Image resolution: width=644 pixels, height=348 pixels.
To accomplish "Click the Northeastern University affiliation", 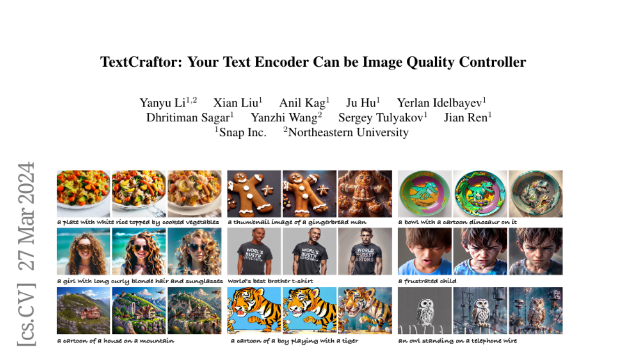I will point(346,132).
